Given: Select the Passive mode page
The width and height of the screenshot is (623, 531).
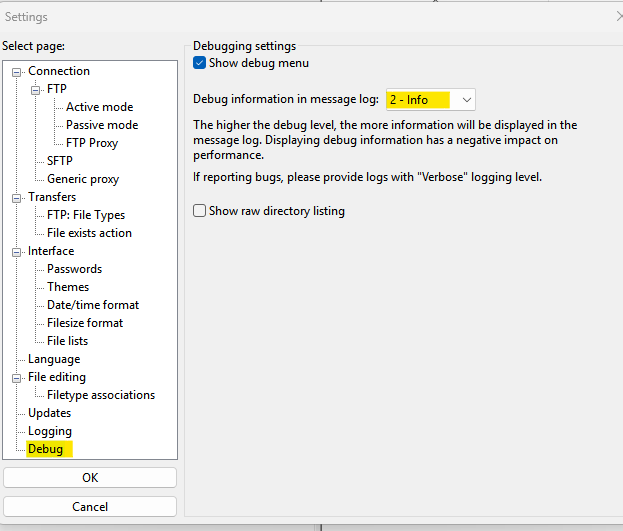Looking at the screenshot, I should (x=102, y=125).
